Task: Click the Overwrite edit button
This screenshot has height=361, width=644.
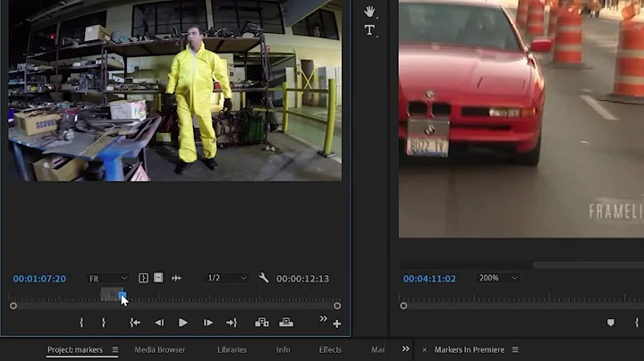Action: click(x=286, y=323)
